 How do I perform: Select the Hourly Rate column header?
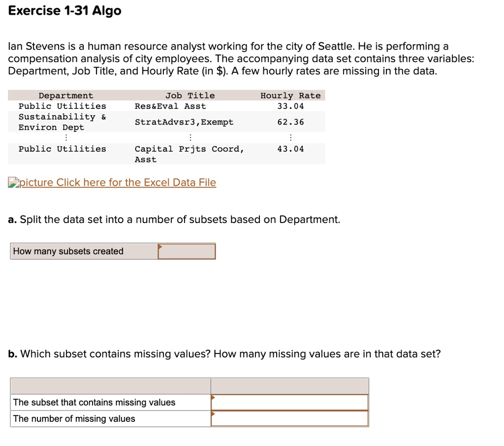pos(290,95)
